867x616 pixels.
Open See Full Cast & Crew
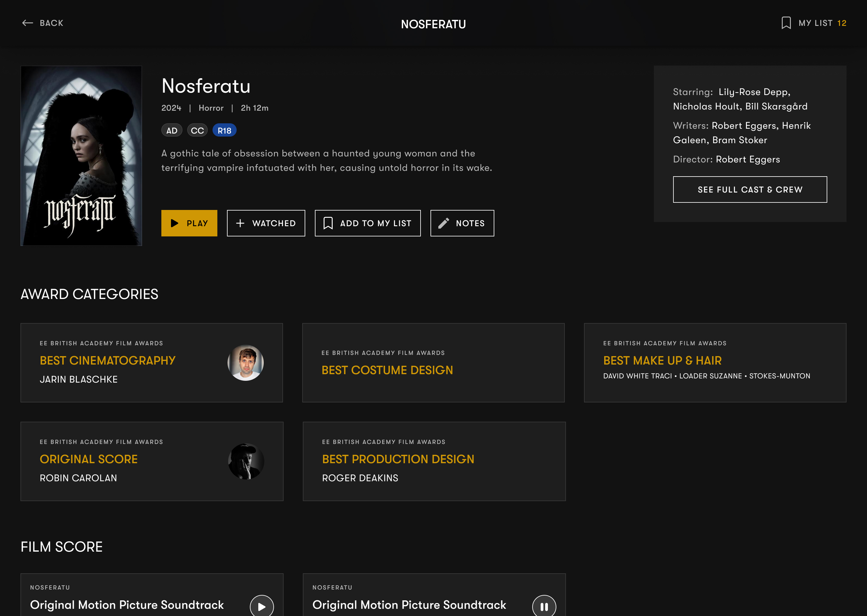(750, 189)
